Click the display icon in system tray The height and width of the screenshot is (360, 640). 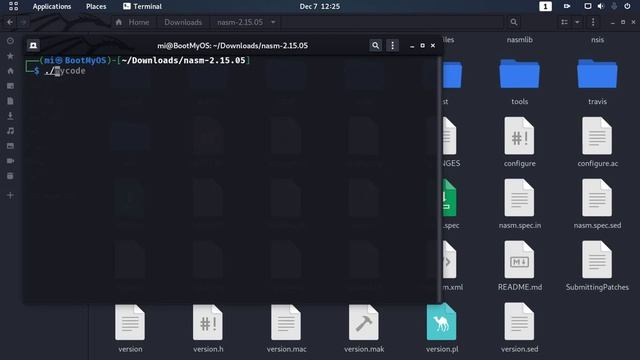[588, 7]
